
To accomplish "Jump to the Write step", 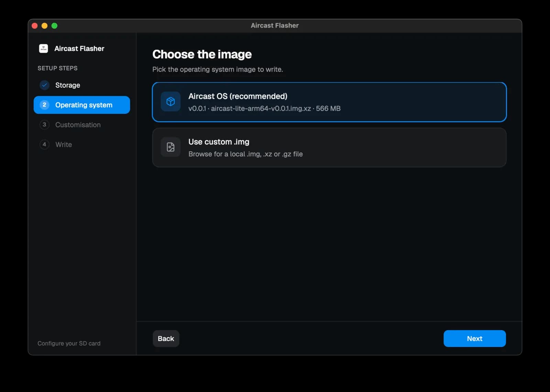I will point(82,144).
